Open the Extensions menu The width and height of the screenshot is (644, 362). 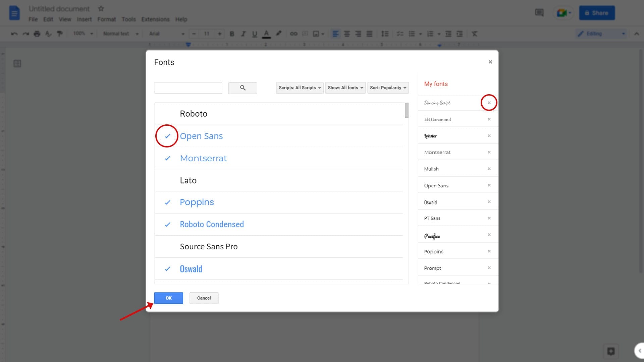coord(155,19)
